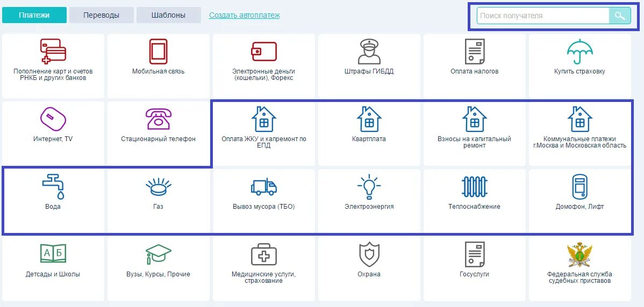Screen dimensions: 644x307
Task: Click the Вода label
Action: tap(53, 207)
